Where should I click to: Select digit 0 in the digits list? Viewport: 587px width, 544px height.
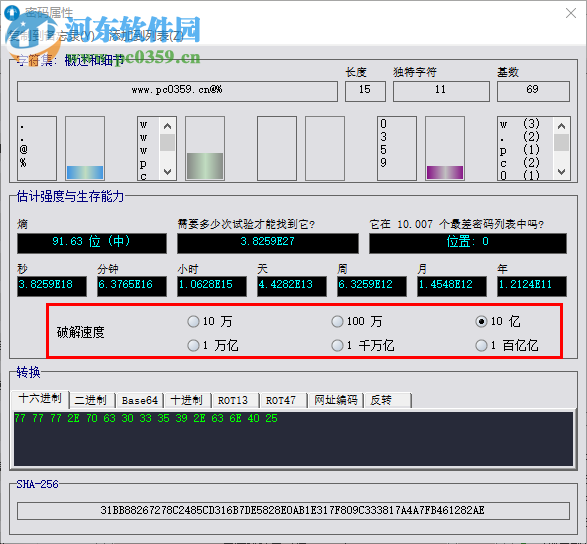(383, 124)
